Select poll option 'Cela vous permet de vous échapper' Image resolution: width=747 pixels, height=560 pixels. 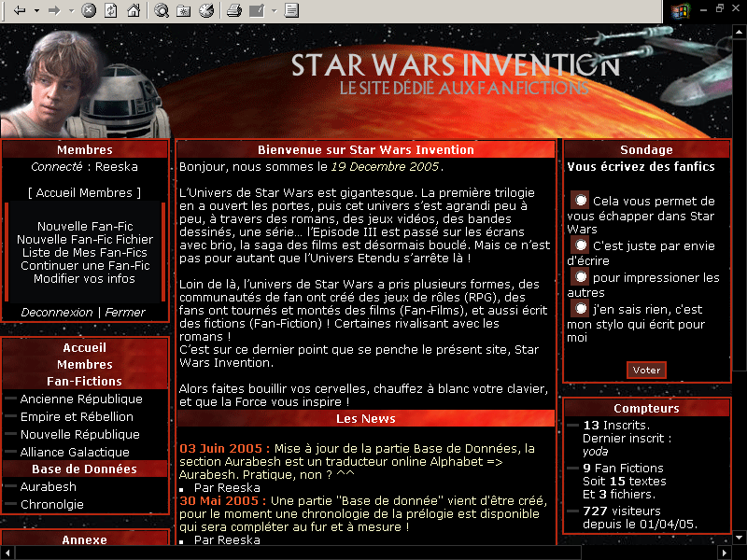581,201
